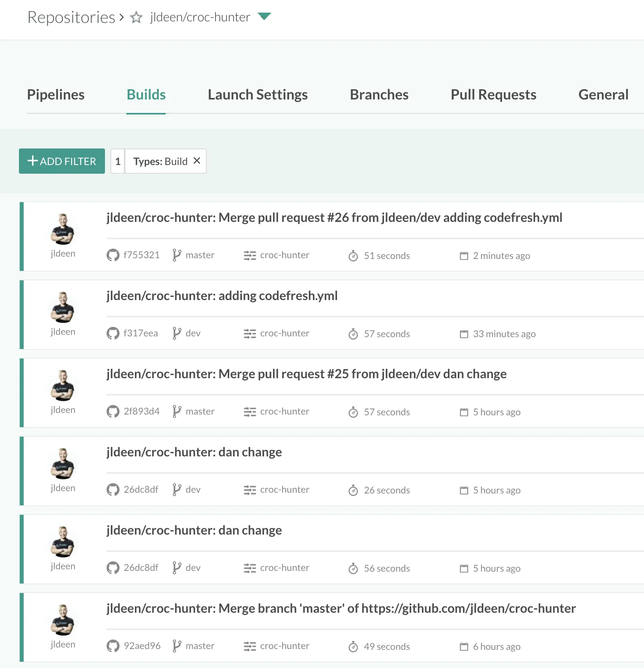Click dev branch label in f317eea row
Viewport: 644px width, 668px height.
pyautogui.click(x=193, y=333)
